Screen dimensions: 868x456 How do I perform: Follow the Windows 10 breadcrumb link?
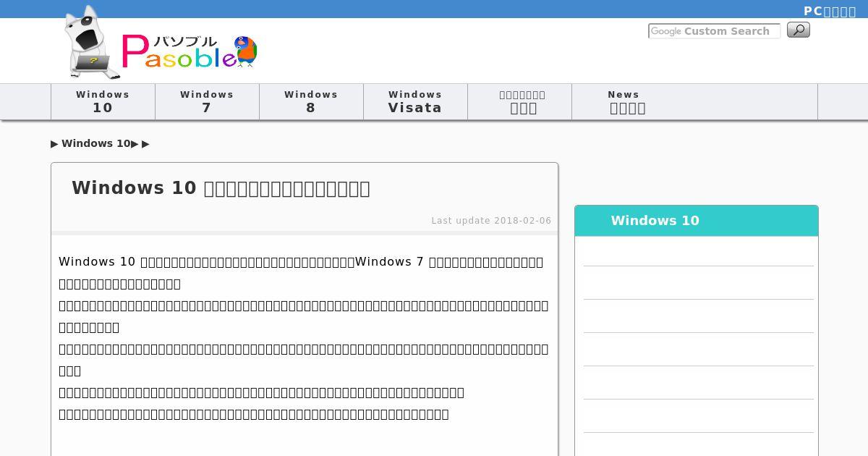(96, 143)
